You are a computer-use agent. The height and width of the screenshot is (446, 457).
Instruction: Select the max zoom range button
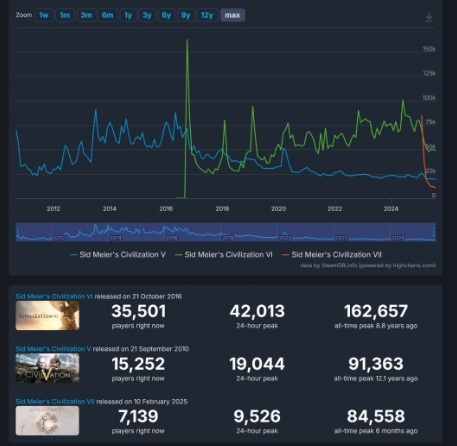(232, 15)
